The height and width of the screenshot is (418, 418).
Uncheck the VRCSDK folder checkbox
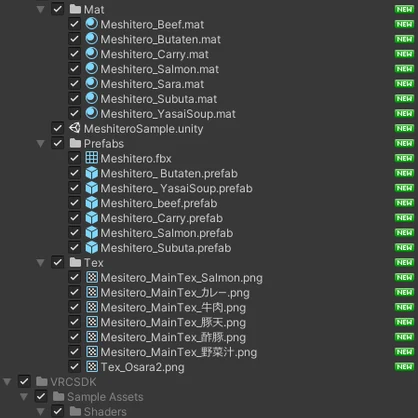point(24,381)
